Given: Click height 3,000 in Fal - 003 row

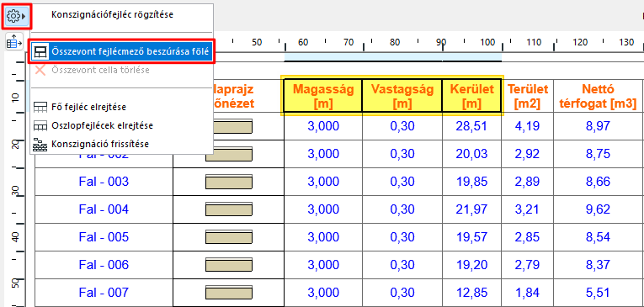Looking at the screenshot, I should point(323,182).
